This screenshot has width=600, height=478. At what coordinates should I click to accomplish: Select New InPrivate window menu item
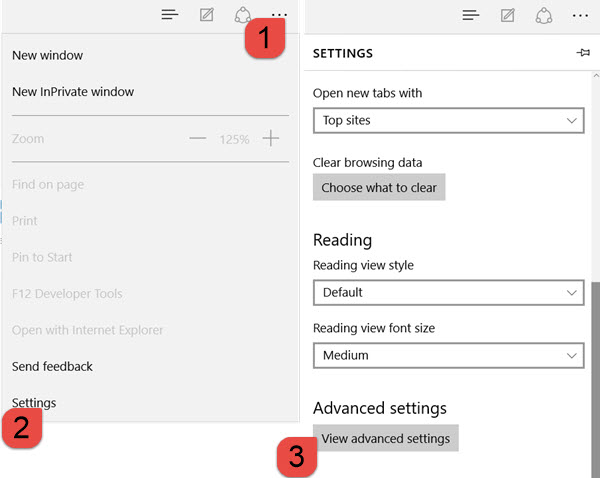point(73,92)
